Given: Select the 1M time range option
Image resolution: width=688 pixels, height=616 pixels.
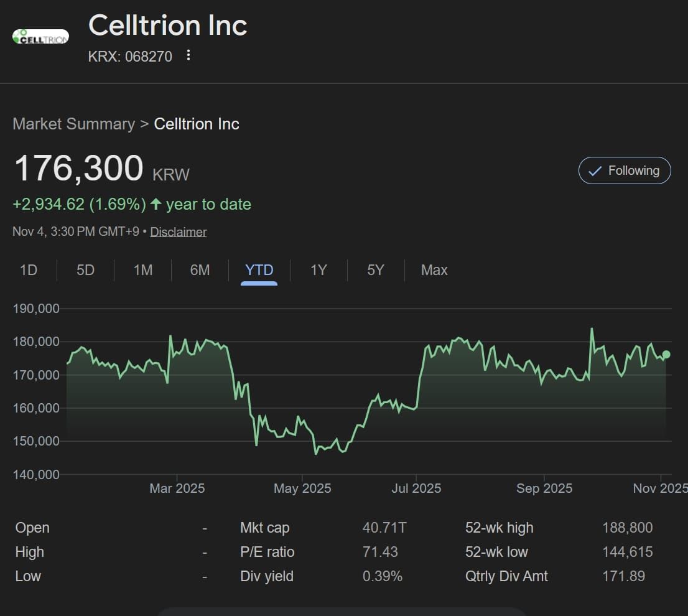Looking at the screenshot, I should (x=142, y=270).
